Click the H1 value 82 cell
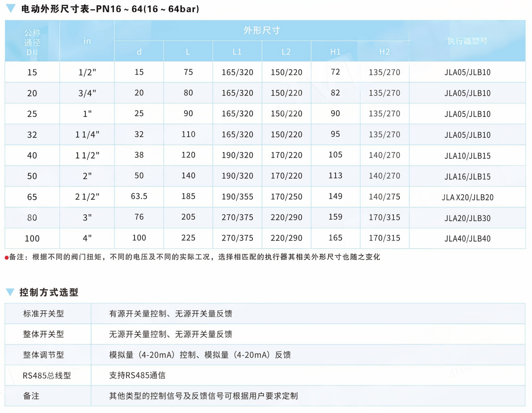This screenshot has height=413, width=532. [336, 93]
